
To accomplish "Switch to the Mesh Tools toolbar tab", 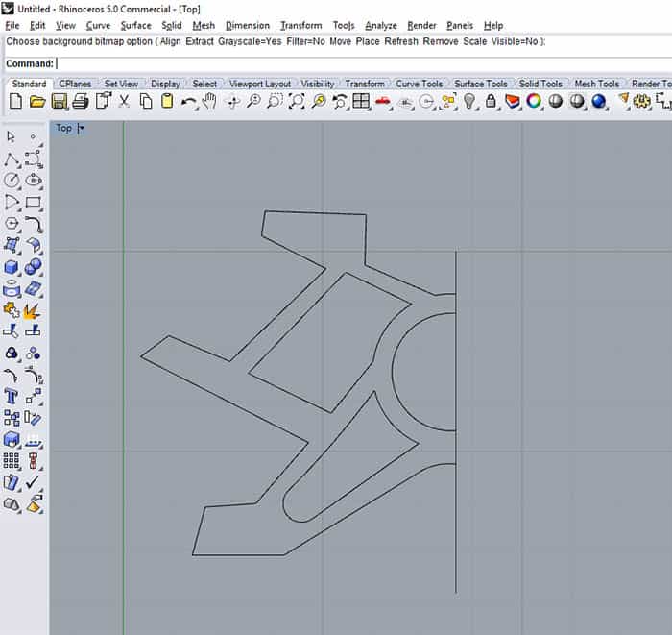I will [597, 84].
